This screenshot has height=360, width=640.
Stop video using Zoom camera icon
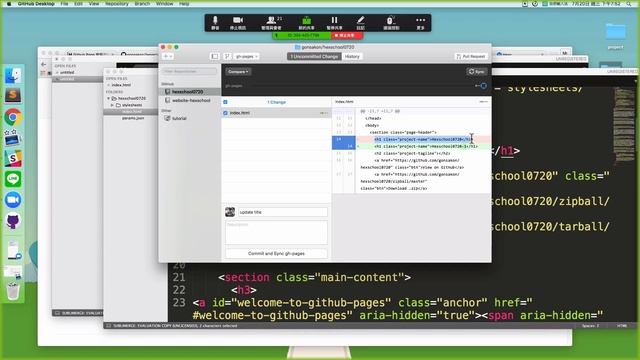[238, 23]
